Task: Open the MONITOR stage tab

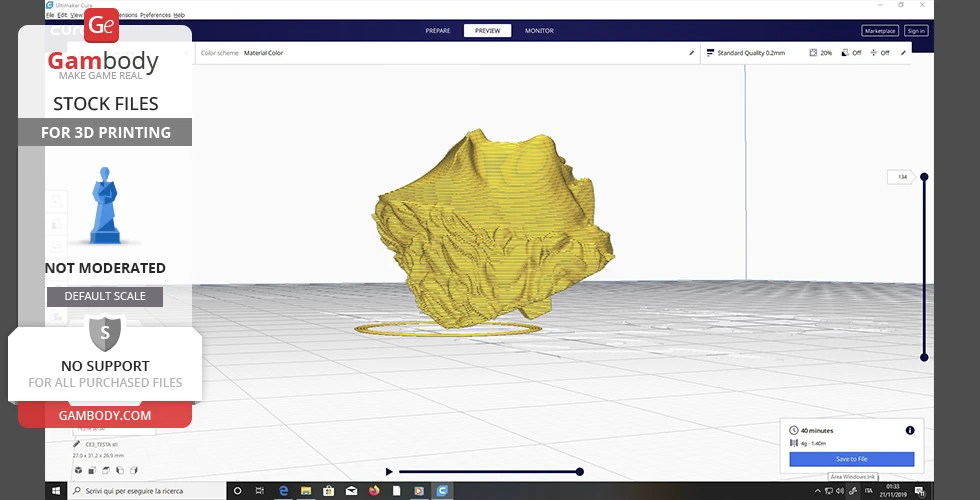Action: pyautogui.click(x=539, y=31)
